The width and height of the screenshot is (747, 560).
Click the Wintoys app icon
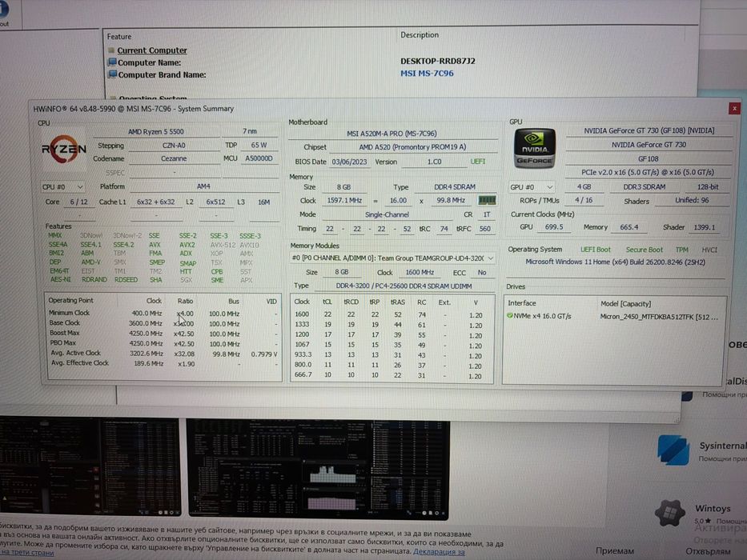tap(670, 514)
